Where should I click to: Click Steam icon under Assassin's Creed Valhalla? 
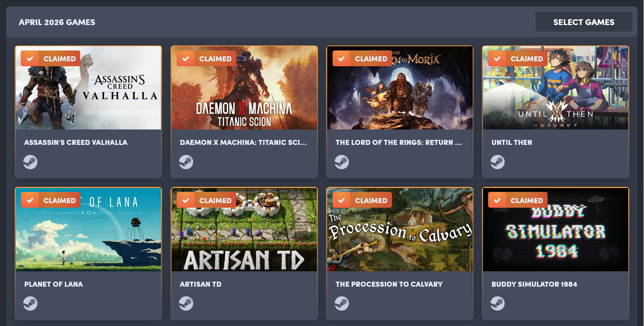(x=30, y=162)
